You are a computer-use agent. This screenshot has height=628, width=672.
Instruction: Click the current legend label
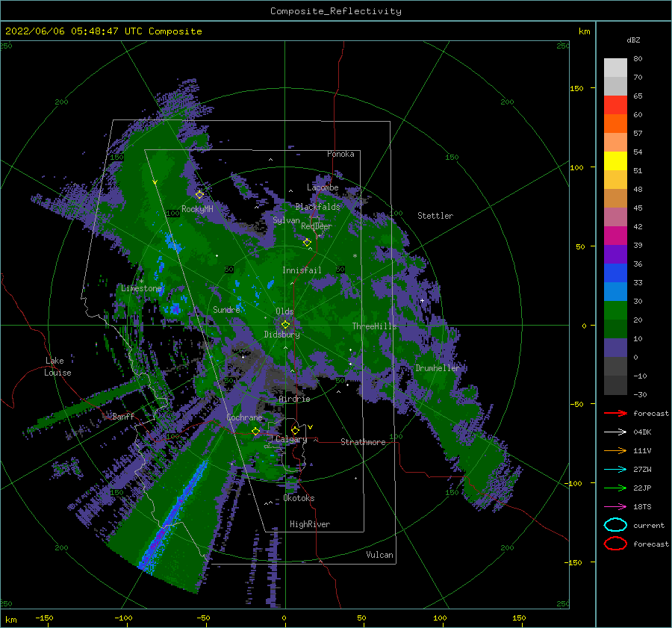tap(649, 525)
